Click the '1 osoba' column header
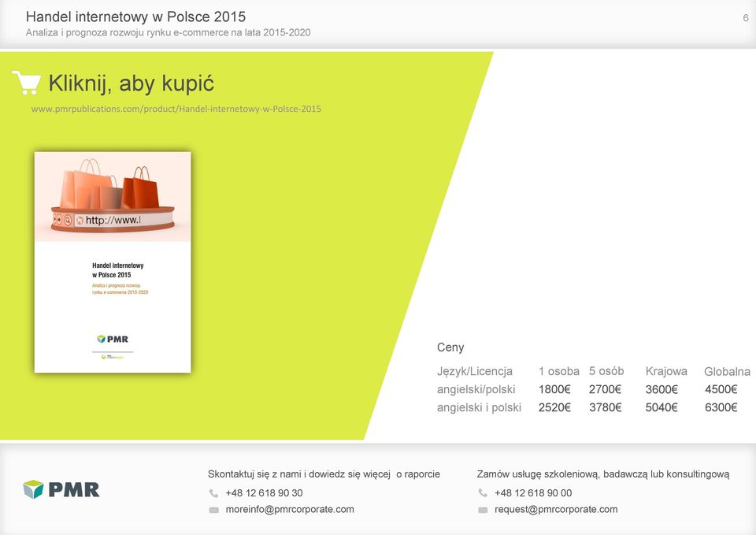The height and width of the screenshot is (535, 756). click(559, 371)
